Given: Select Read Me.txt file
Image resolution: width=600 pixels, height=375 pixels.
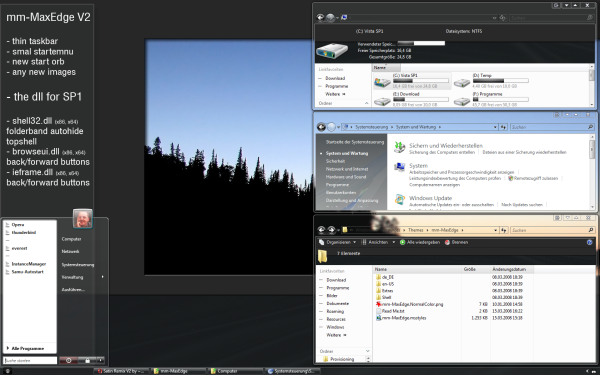Looking at the screenshot, I should click(390, 311).
